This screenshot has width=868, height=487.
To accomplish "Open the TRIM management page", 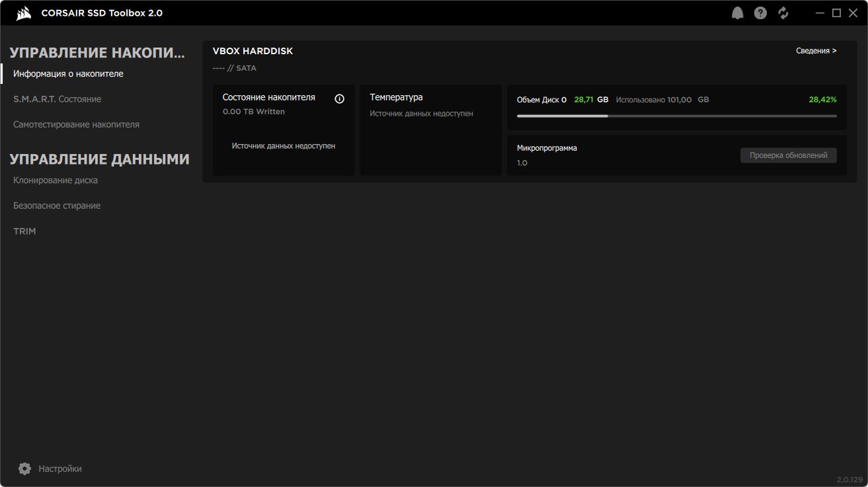I will point(24,231).
